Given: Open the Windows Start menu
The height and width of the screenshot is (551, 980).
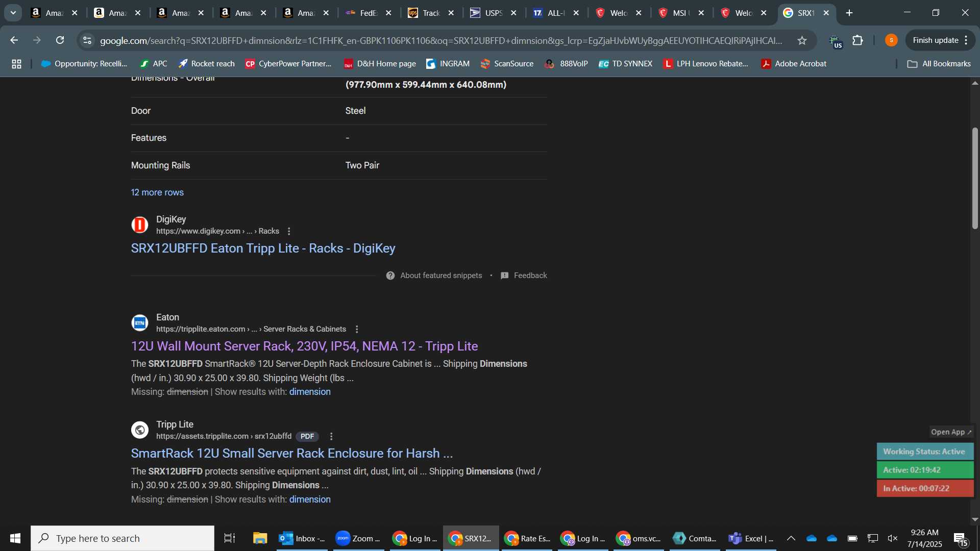Looking at the screenshot, I should point(15,538).
